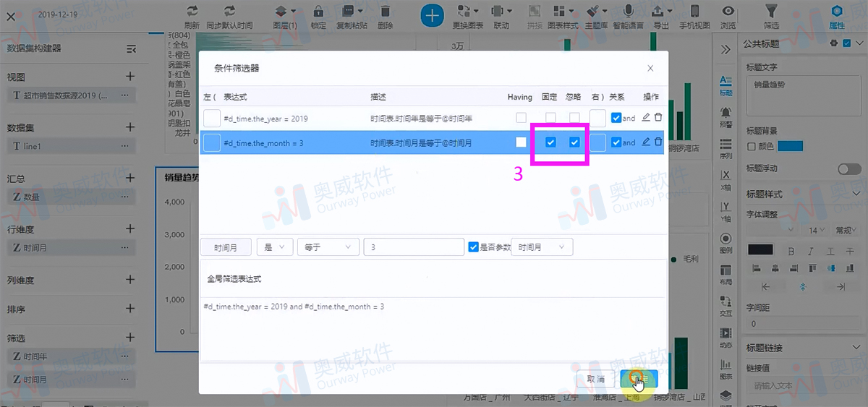Click the 浏览 preview eye icon
This screenshot has height=407, width=868.
click(728, 12)
